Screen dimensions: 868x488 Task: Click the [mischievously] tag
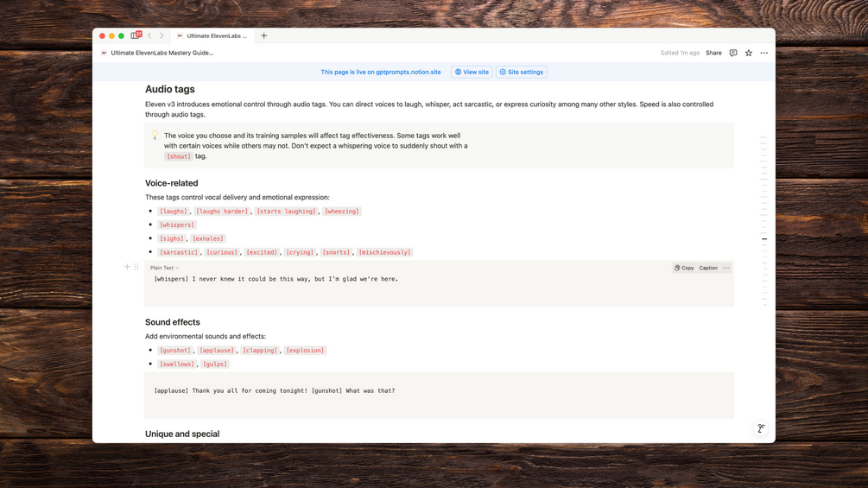(384, 252)
